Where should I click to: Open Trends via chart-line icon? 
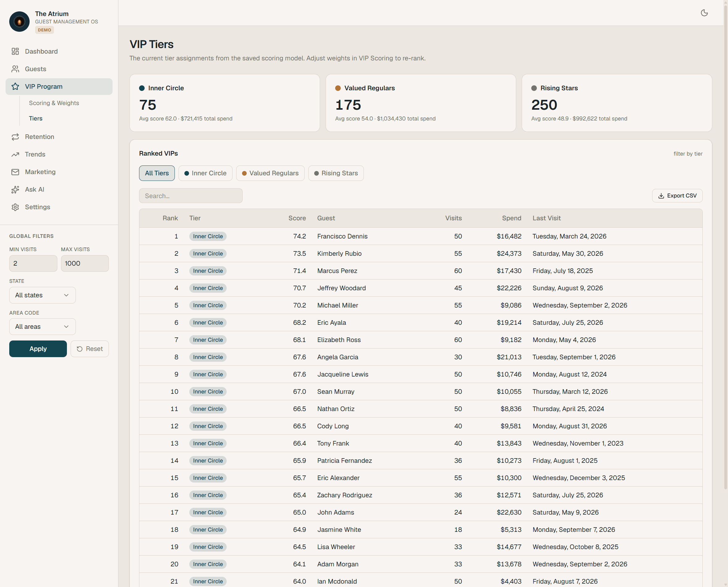coord(15,154)
